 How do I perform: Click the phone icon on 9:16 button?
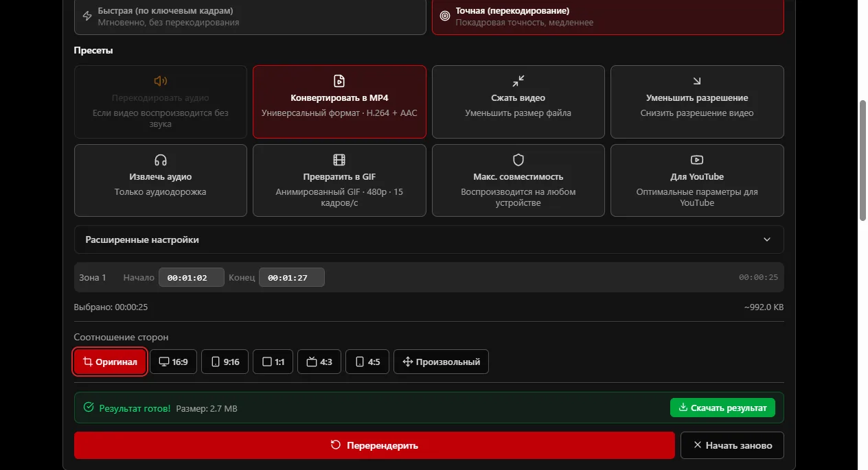pyautogui.click(x=216, y=362)
